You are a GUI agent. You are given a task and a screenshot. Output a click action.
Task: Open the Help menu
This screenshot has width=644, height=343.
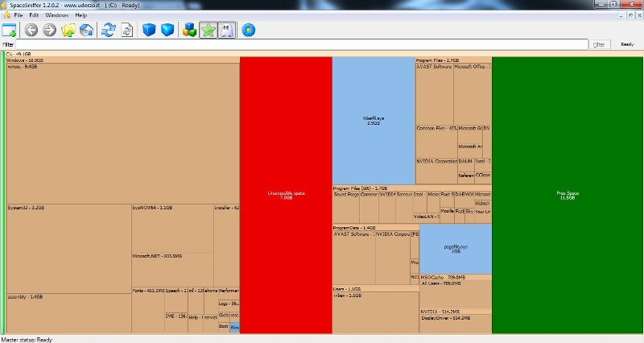[80, 15]
